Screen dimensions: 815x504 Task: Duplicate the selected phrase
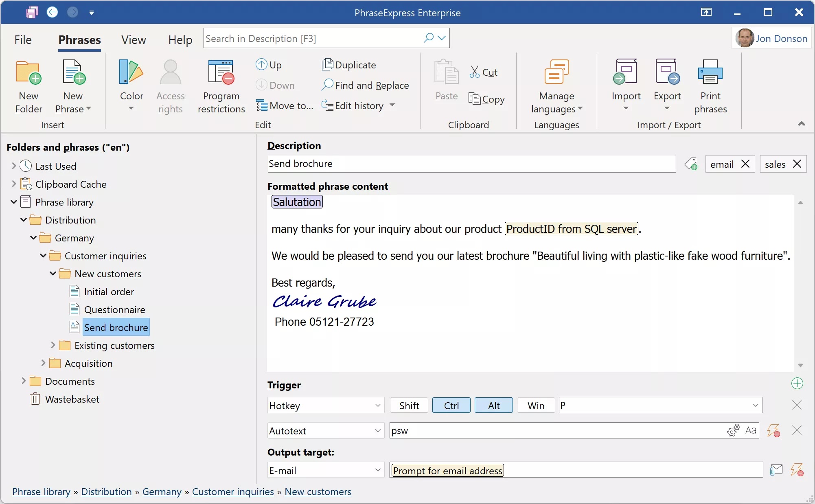pos(349,65)
